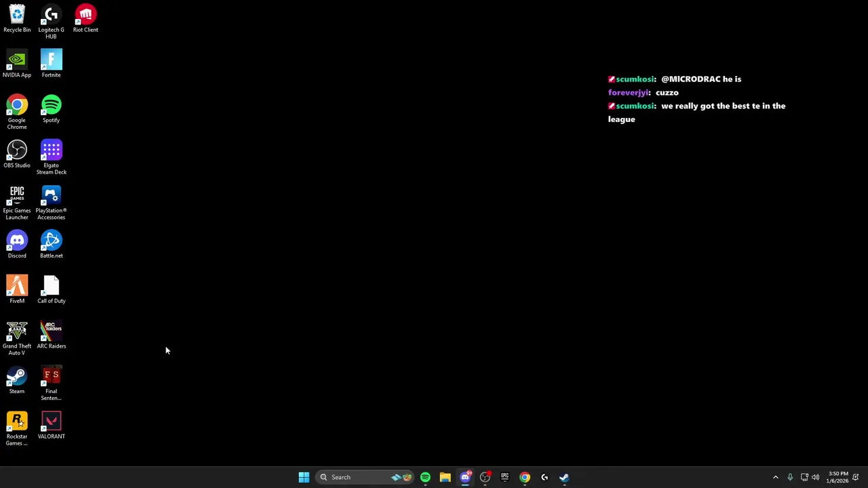Click chat message '@MICRODRAC he is'
This screenshot has width=868, height=488.
coord(701,79)
